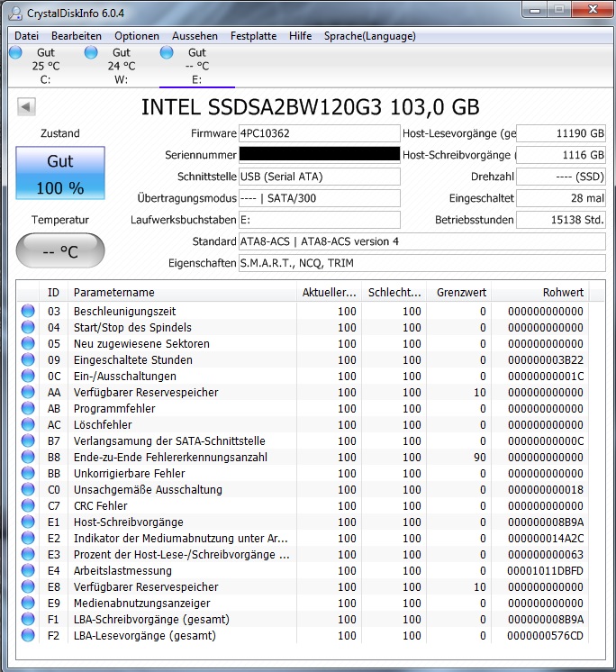The width and height of the screenshot is (616, 672).
Task: Click status orb of Medienabnutzungsanzeiger row
Action: (x=28, y=603)
